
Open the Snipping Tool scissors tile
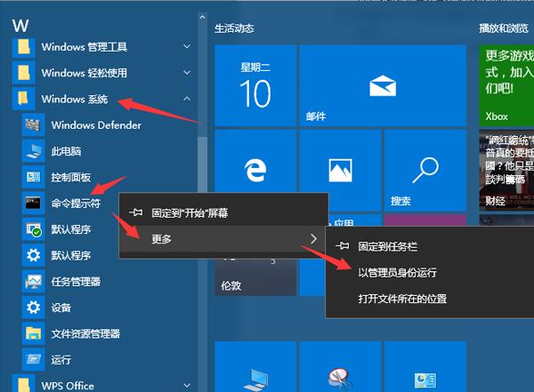[340, 367]
